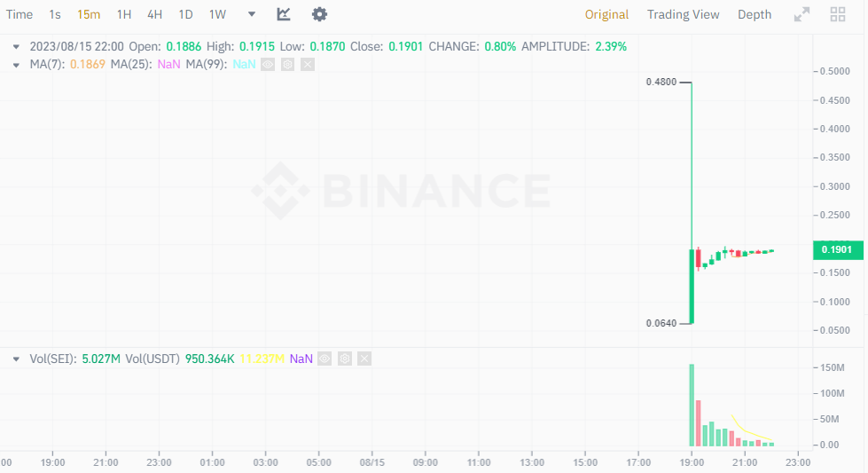
Task: Open Volume indicator settings icon
Action: pos(345,359)
